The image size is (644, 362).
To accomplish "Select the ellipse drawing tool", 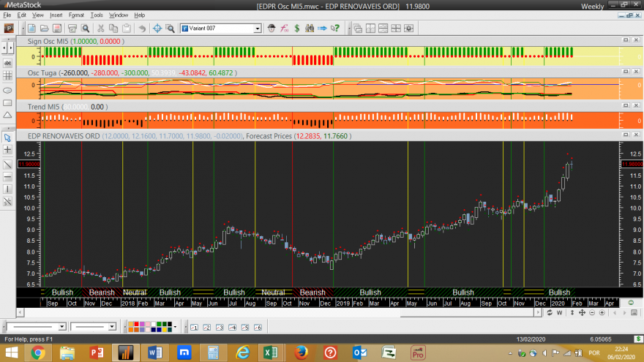I will pos(7,90).
